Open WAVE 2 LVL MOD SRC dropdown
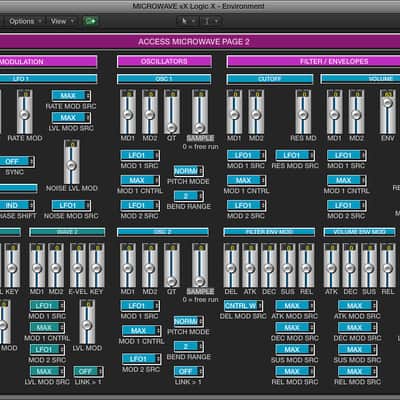 pos(47,371)
